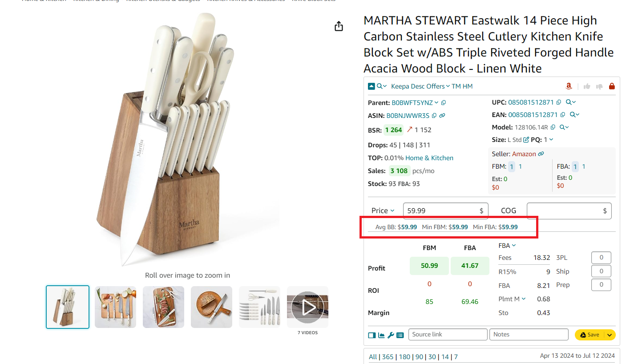Give a thumbs up rating
This screenshot has width=626, height=364.
(587, 86)
